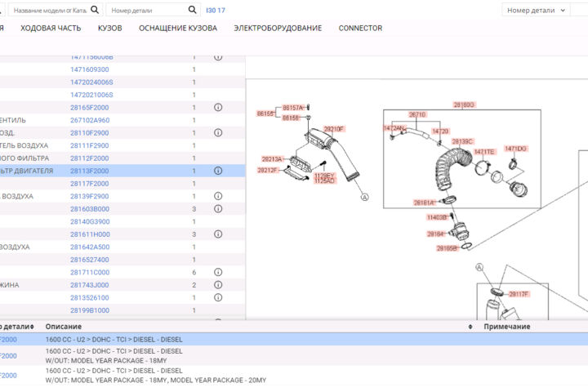
Task: Open info icon for part 28110F2900
Action: (x=218, y=133)
